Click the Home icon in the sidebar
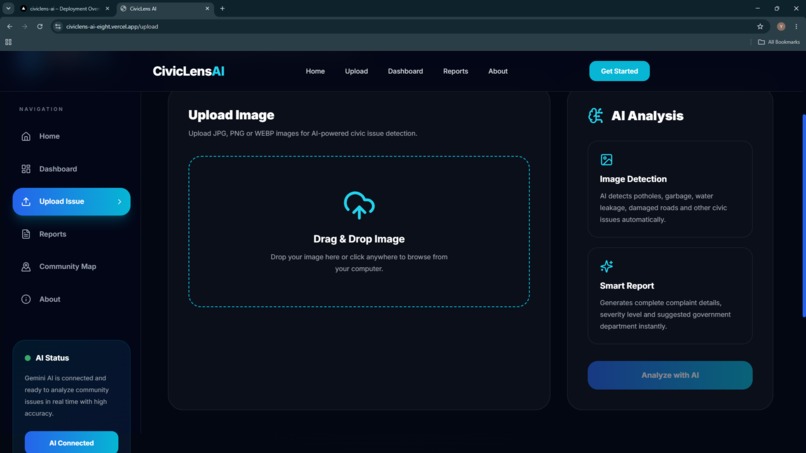The height and width of the screenshot is (453, 806). point(26,136)
